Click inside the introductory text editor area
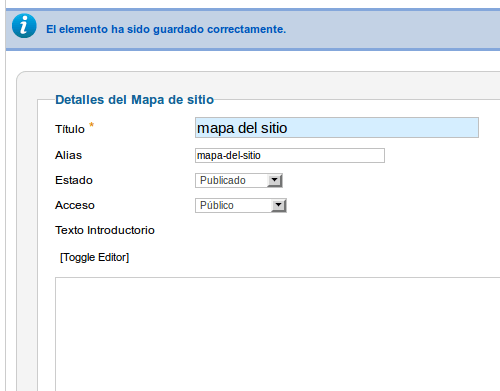500x391 pixels. [277, 334]
